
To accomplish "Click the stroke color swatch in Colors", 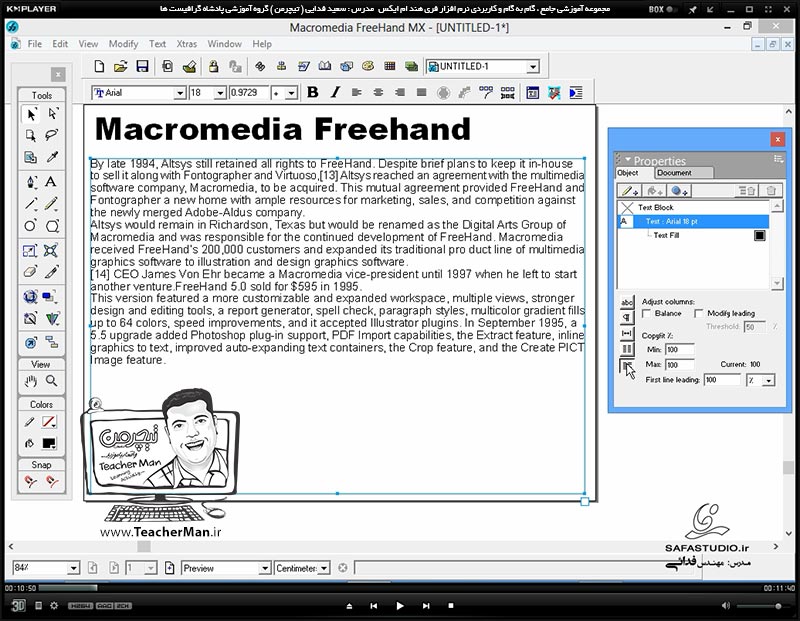I will coord(49,422).
